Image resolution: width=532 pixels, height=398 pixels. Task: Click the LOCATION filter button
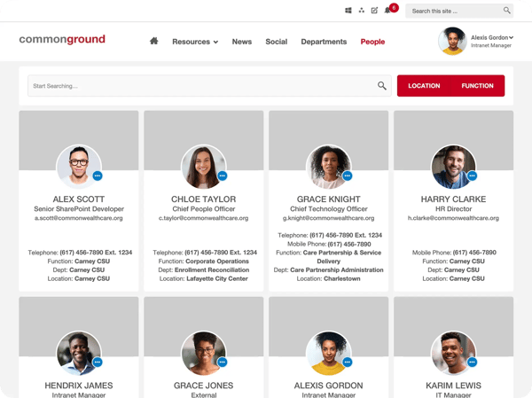(424, 86)
